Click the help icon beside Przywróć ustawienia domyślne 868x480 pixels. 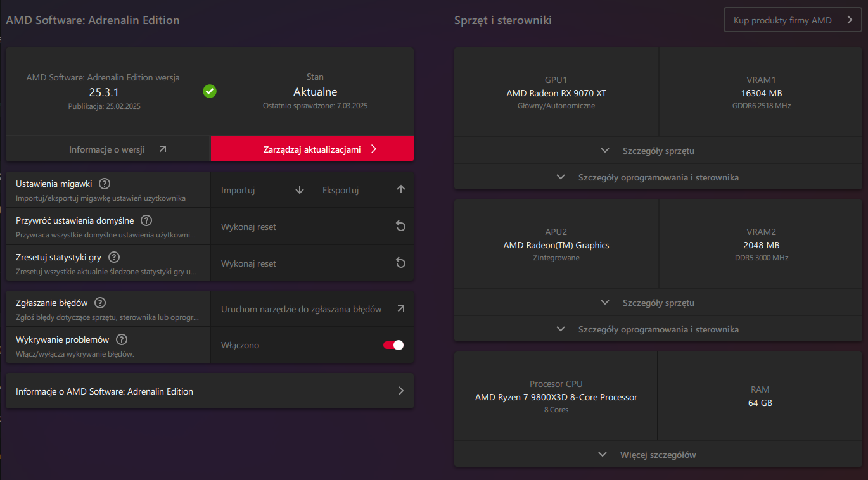click(146, 220)
